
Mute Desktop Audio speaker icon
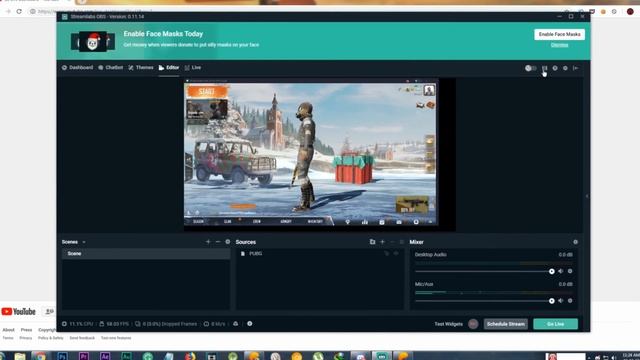(561, 271)
